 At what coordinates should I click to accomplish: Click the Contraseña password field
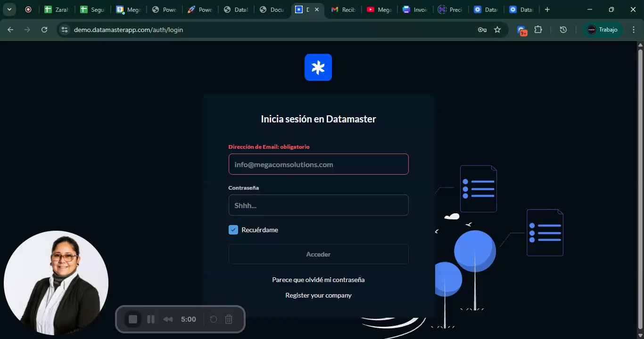pyautogui.click(x=318, y=205)
